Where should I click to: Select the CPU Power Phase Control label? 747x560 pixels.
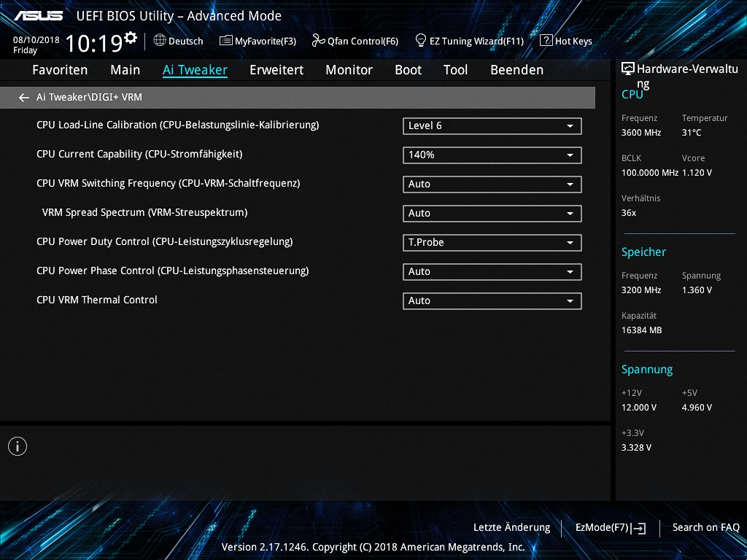coord(172,271)
